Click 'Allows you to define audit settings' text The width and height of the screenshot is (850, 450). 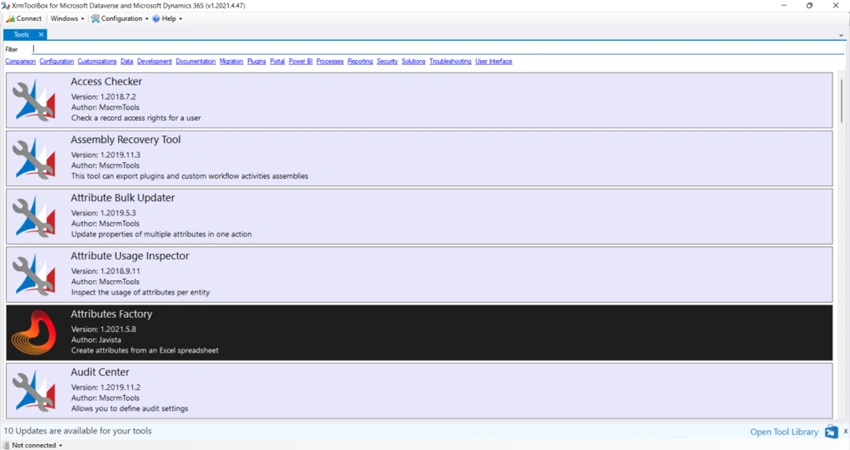pos(130,408)
